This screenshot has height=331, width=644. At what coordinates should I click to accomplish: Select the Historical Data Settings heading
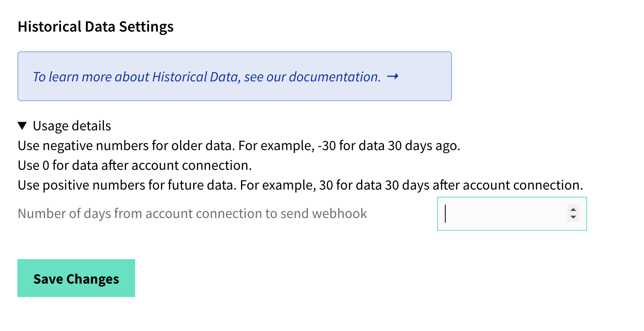[x=96, y=27]
